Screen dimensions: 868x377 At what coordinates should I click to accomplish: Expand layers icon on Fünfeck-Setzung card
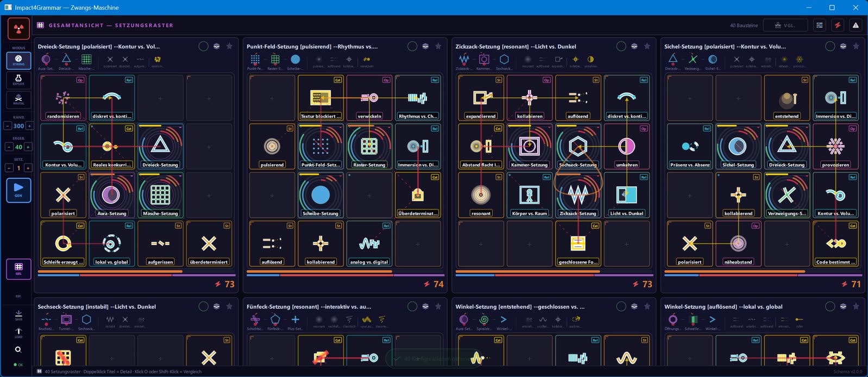[425, 306]
